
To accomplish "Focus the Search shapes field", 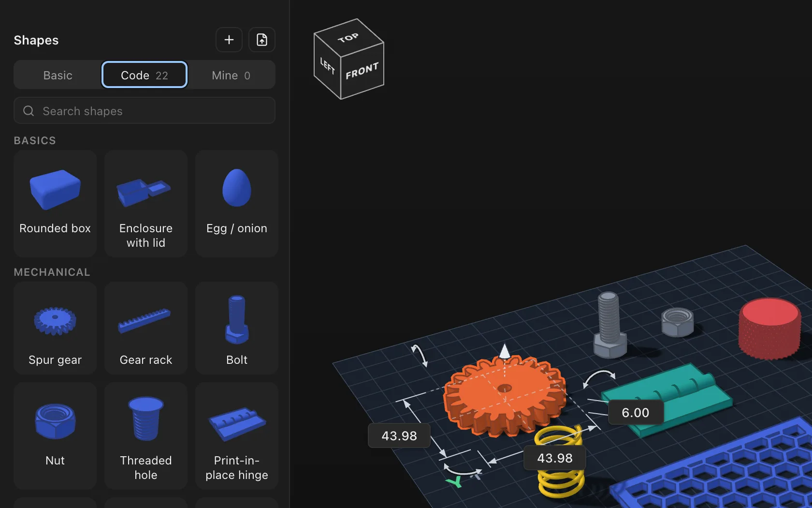I will pyautogui.click(x=145, y=111).
